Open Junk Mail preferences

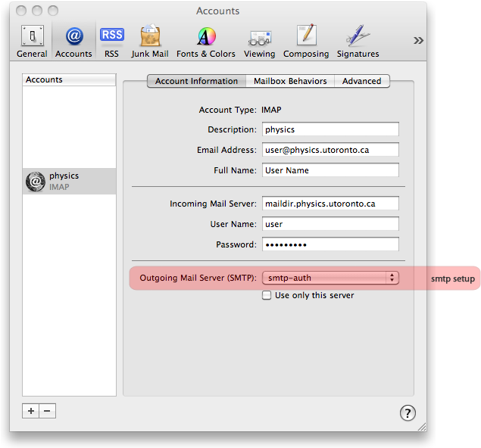click(x=150, y=42)
